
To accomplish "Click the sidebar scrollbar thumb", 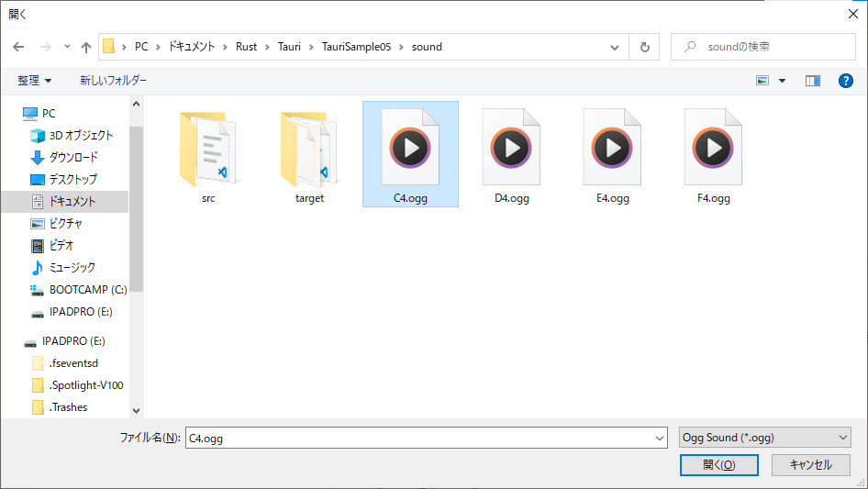I will [x=136, y=209].
